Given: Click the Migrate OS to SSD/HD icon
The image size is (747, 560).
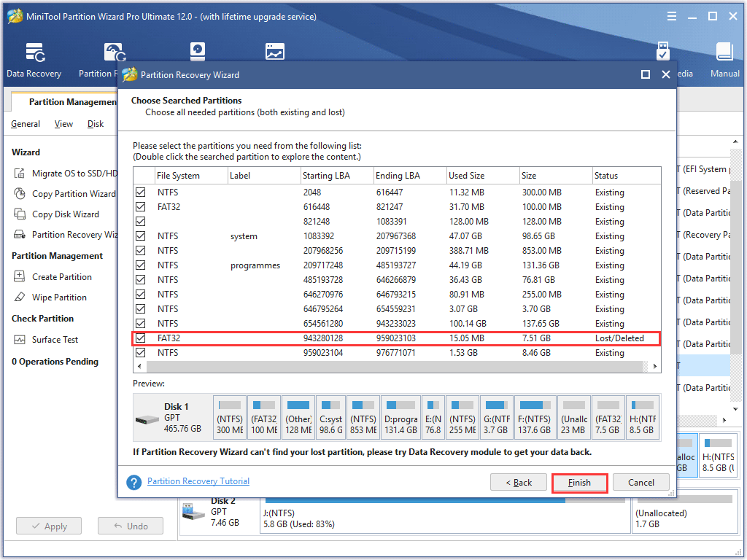Looking at the screenshot, I should point(20,174).
